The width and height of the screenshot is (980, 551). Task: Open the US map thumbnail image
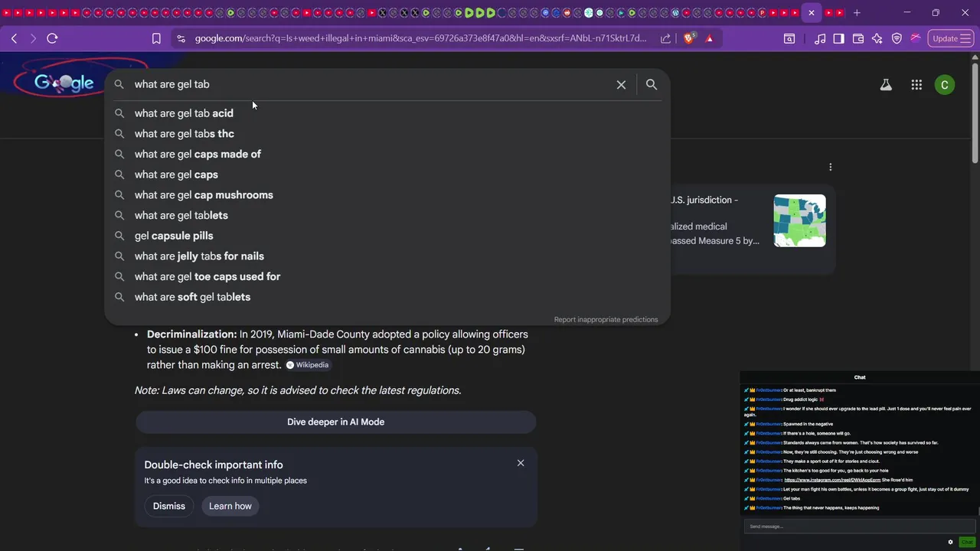pyautogui.click(x=799, y=220)
